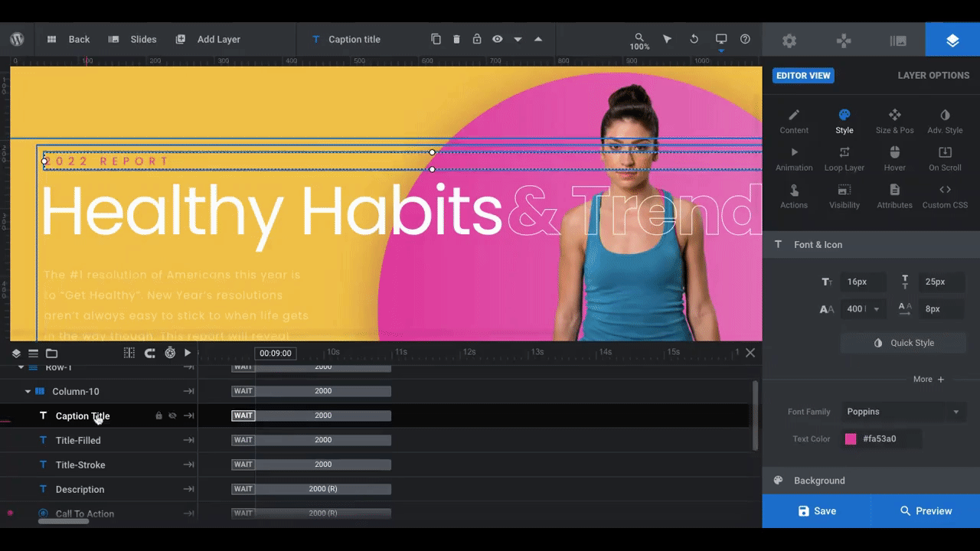
Task: Toggle timeline magnet snap icon
Action: coord(150,353)
